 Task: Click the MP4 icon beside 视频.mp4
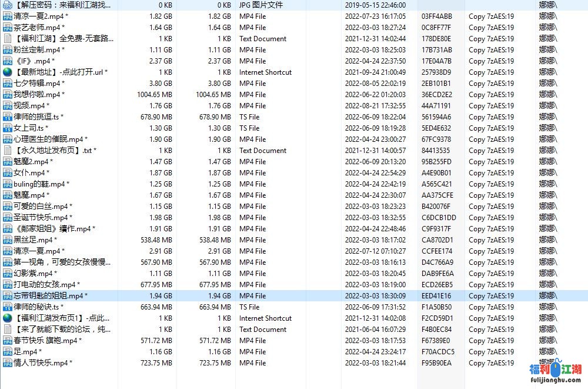coord(8,106)
